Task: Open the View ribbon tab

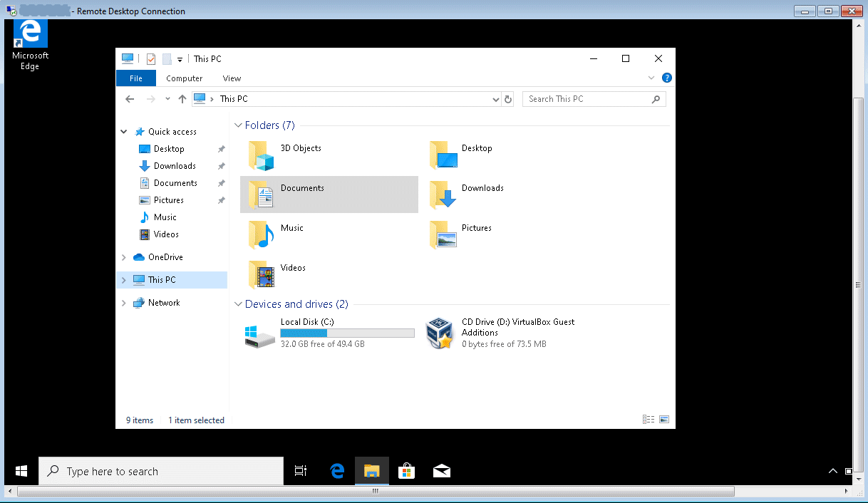Action: tap(232, 78)
